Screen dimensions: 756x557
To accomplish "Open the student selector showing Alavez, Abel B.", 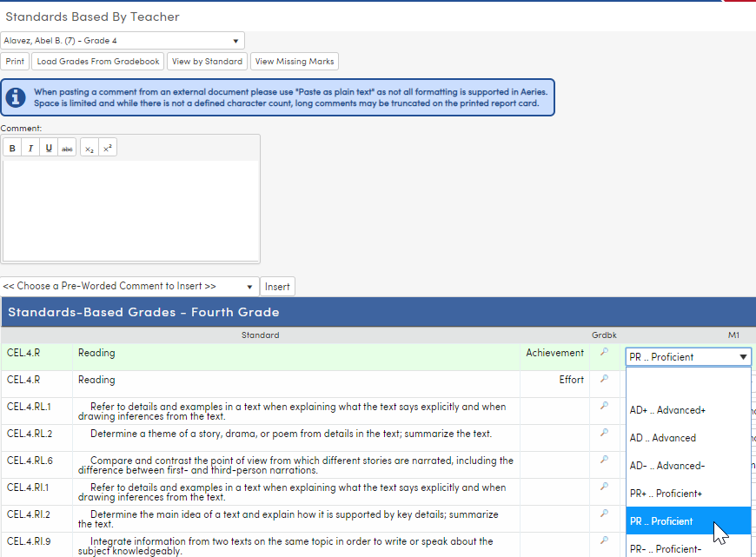I will (x=122, y=40).
